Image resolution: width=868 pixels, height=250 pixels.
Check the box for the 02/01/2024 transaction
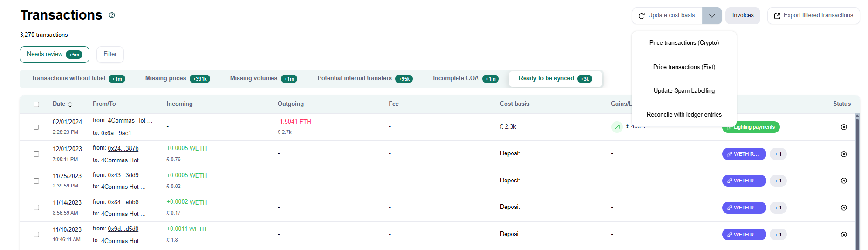[x=36, y=127]
